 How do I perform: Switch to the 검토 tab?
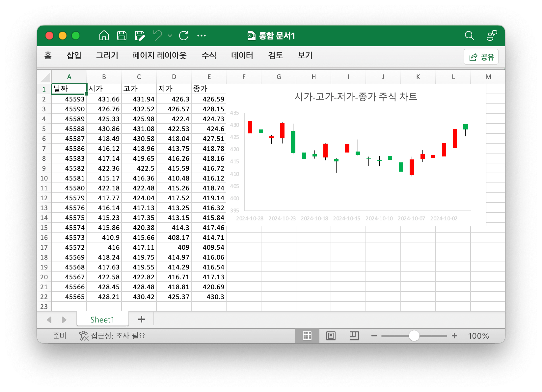[x=275, y=55]
